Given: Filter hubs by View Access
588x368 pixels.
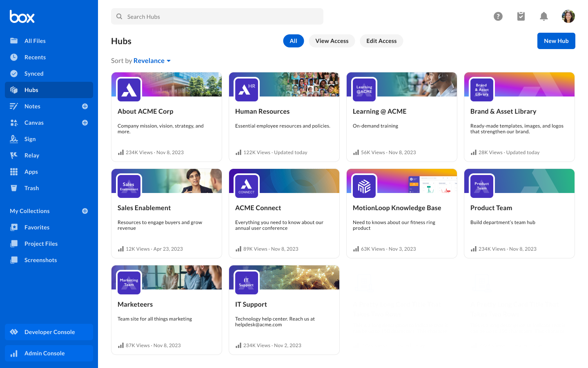Looking at the screenshot, I should click(x=332, y=41).
